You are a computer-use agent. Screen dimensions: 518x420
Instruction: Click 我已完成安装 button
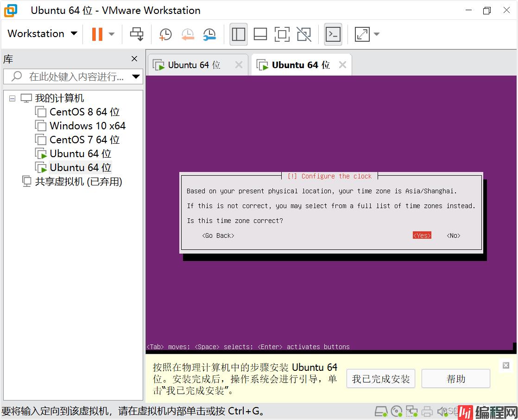coord(380,379)
